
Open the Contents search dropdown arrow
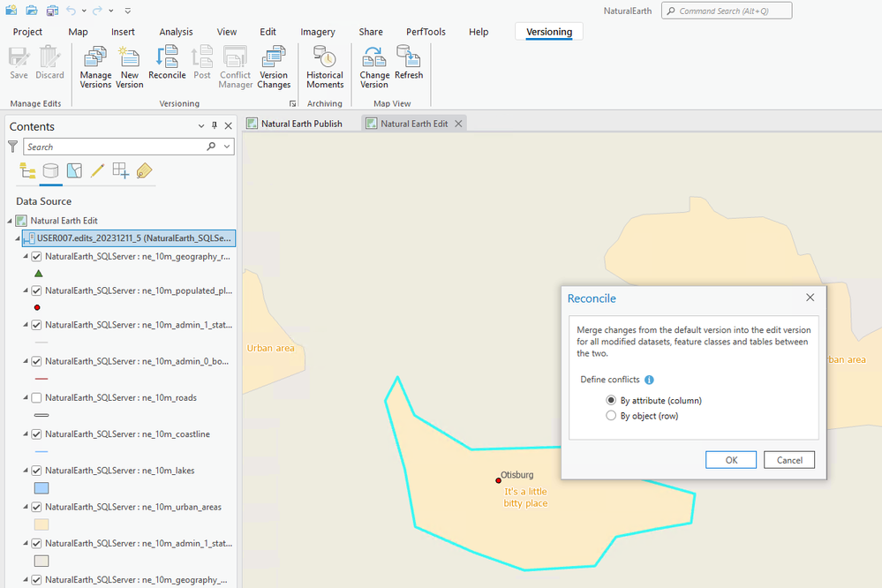(x=227, y=147)
